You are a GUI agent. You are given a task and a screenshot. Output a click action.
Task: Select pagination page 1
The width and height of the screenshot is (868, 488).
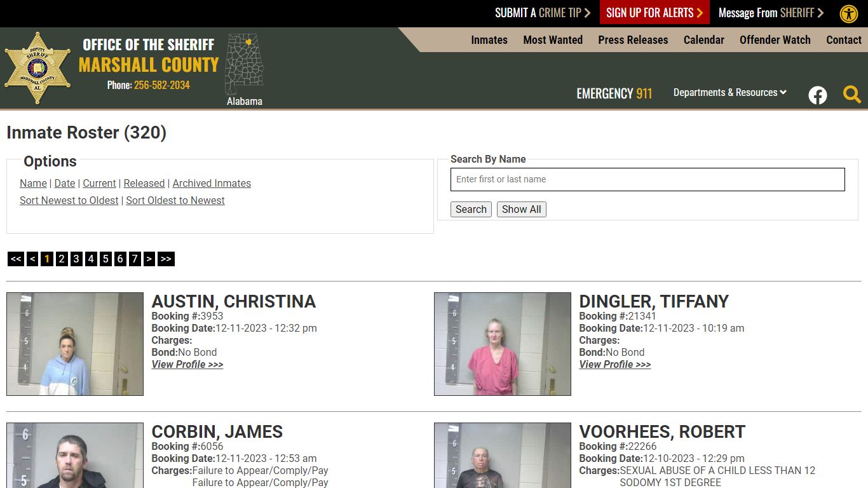click(x=47, y=259)
